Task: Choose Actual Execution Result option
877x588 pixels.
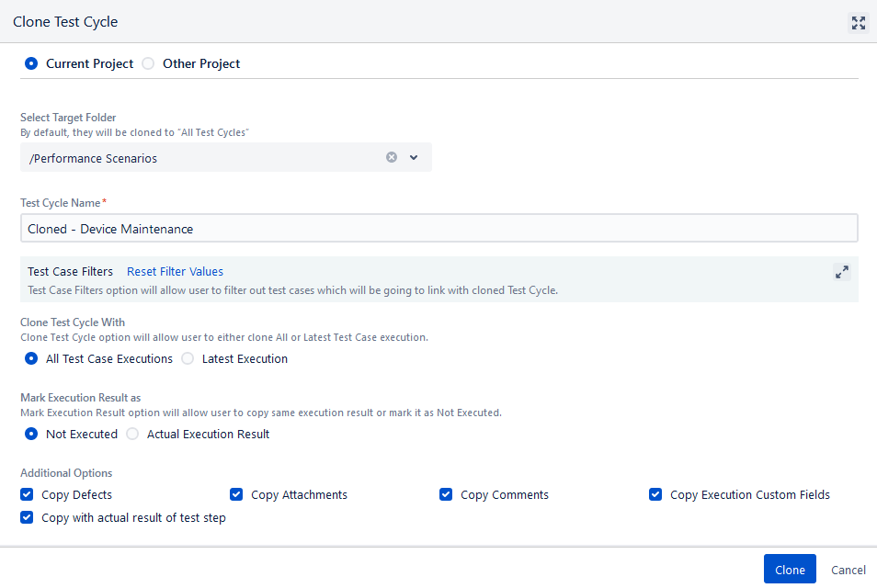Action: click(x=132, y=434)
